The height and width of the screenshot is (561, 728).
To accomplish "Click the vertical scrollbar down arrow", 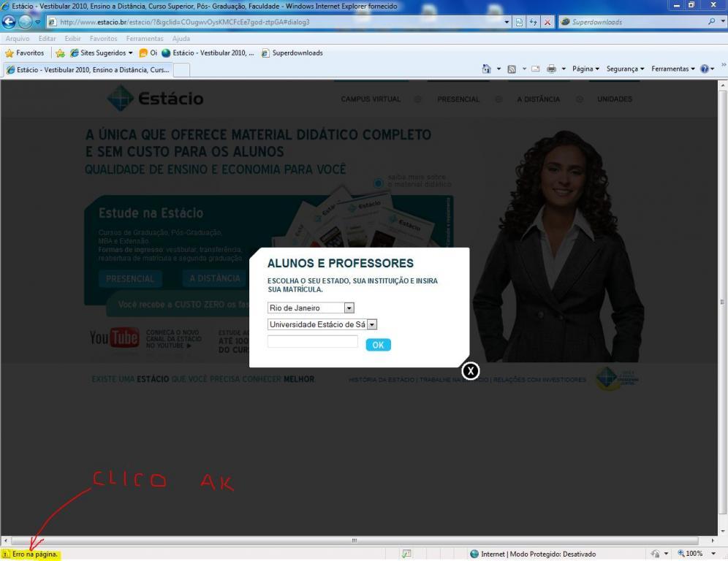I will click(723, 531).
